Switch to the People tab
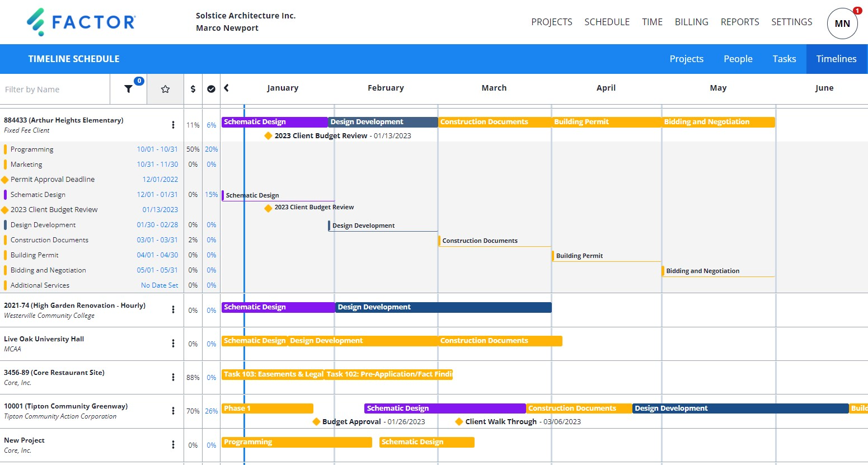 738,59
